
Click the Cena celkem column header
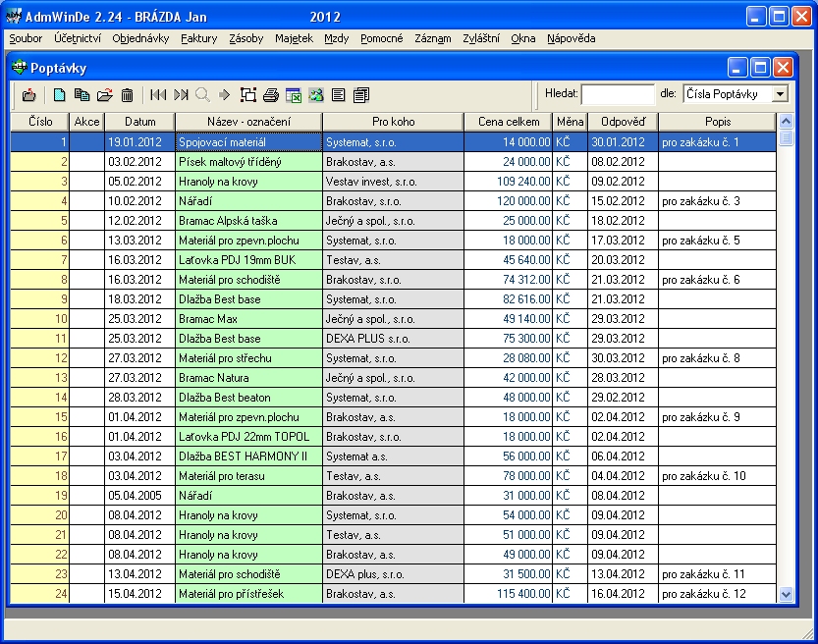coord(509,122)
